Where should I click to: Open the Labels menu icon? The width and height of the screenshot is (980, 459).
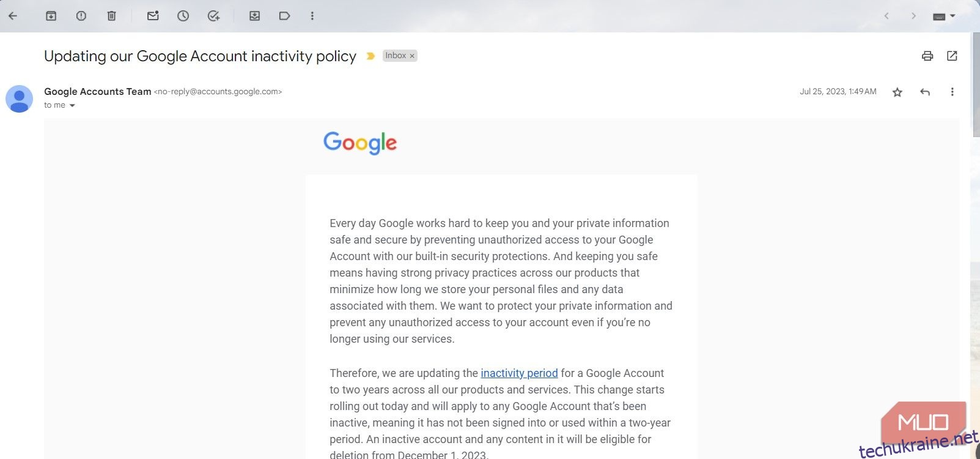point(284,16)
